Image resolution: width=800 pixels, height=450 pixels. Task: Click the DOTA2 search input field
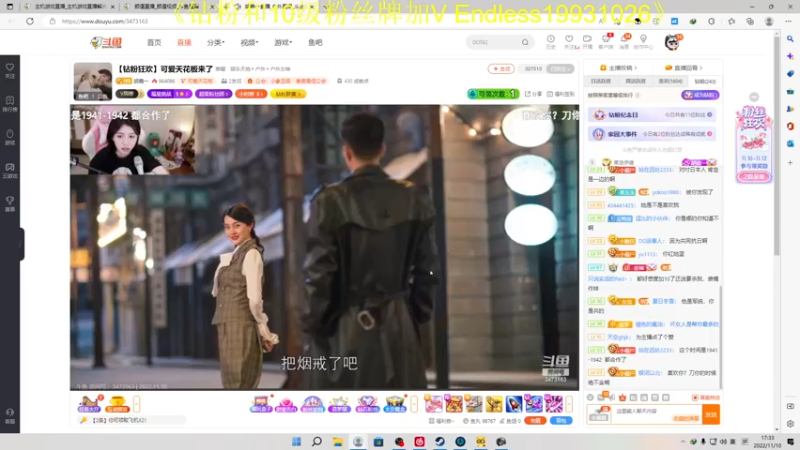[x=494, y=42]
